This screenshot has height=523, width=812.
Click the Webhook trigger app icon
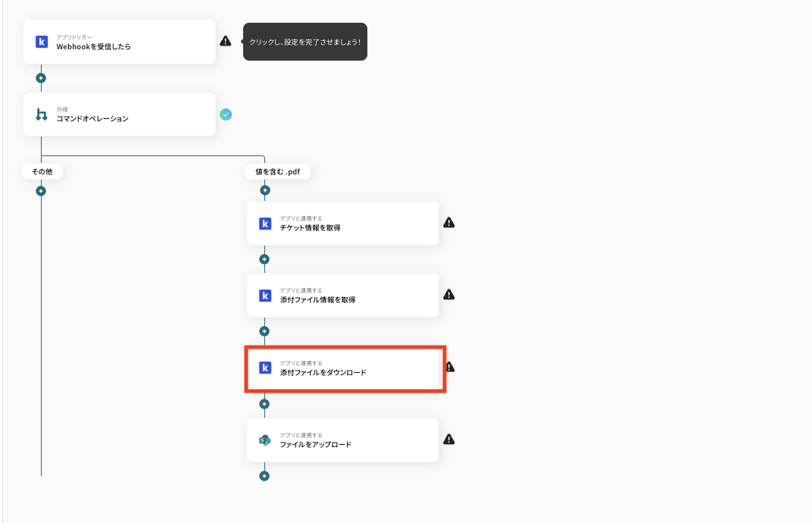coord(42,42)
